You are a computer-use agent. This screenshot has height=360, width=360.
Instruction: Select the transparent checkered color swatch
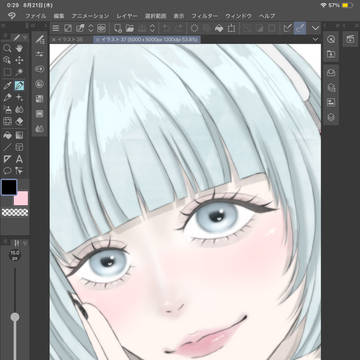point(15,212)
